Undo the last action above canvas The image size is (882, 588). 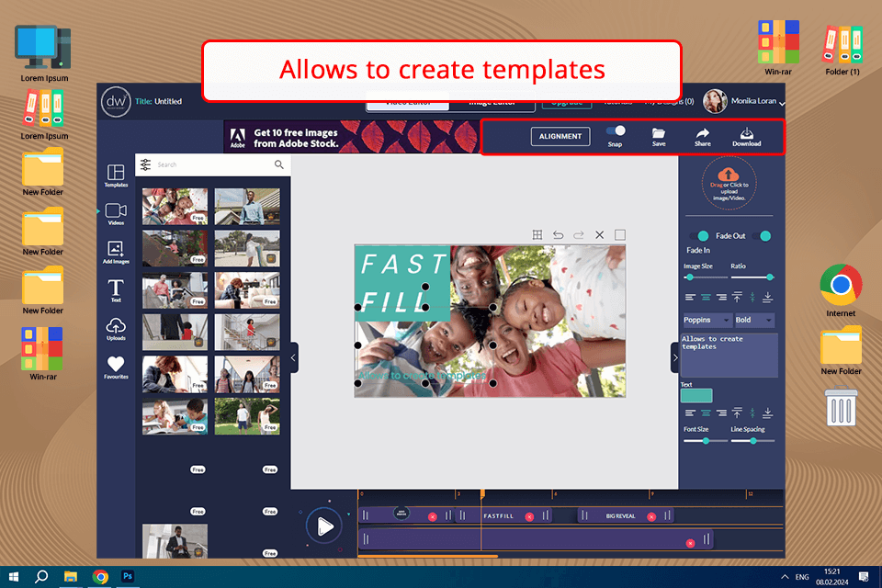point(558,234)
